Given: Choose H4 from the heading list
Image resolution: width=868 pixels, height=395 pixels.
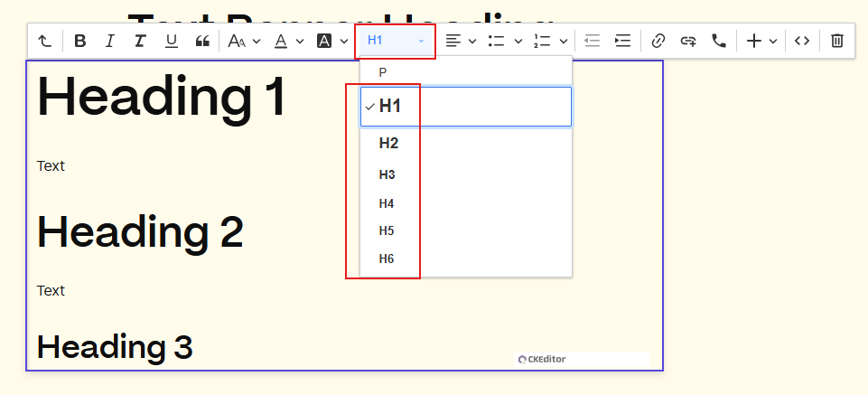Looking at the screenshot, I should [465, 204].
